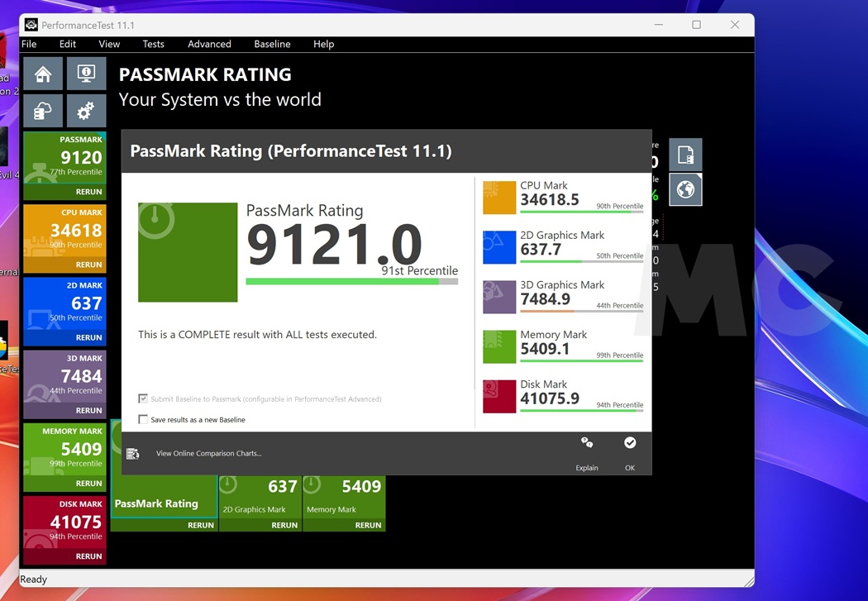Select the MEMORY MARK 5409 sidebar tile

(64, 450)
